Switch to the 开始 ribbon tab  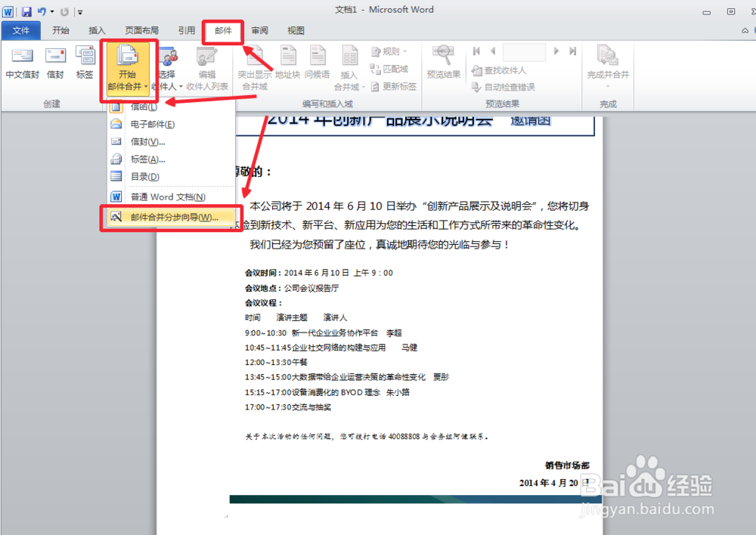(60, 30)
